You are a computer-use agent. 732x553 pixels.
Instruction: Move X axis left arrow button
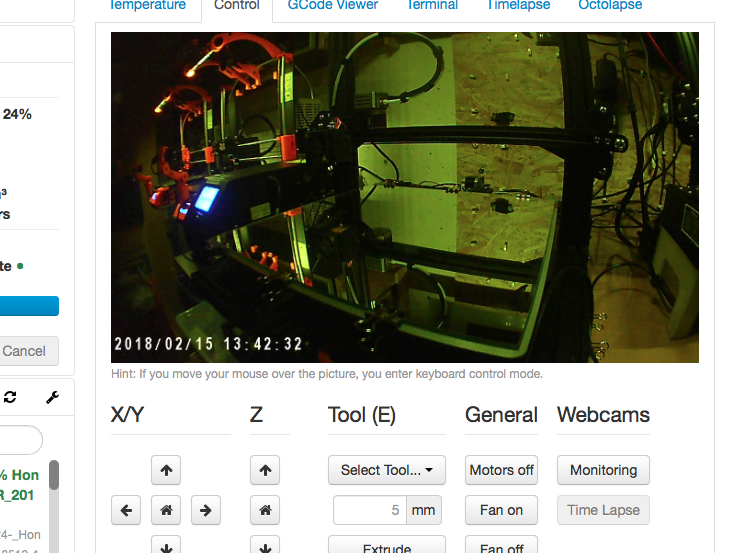pyautogui.click(x=126, y=510)
